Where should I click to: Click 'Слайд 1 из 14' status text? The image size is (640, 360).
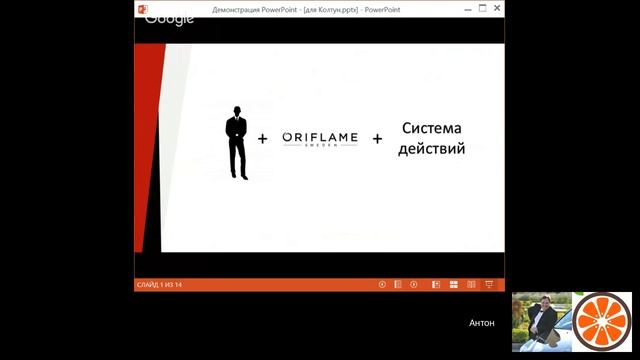[x=160, y=284]
